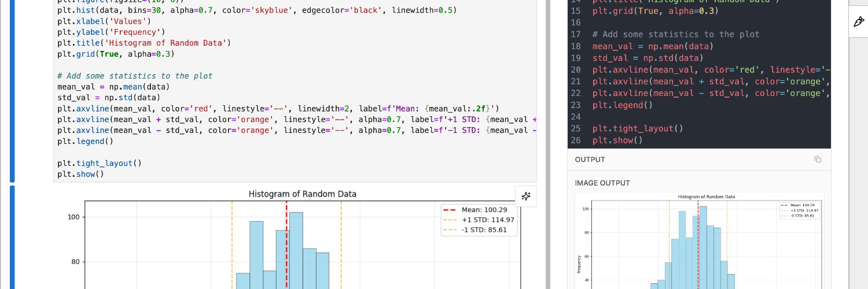Click the 'Histogram of Random Data' title of large plot
The image size is (868, 289).
pyautogui.click(x=303, y=194)
